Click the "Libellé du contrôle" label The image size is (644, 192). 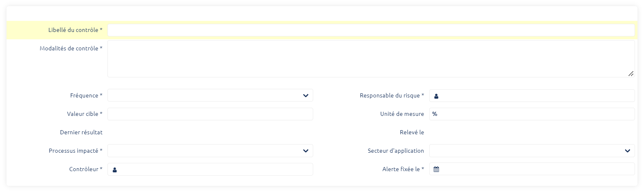click(x=75, y=30)
